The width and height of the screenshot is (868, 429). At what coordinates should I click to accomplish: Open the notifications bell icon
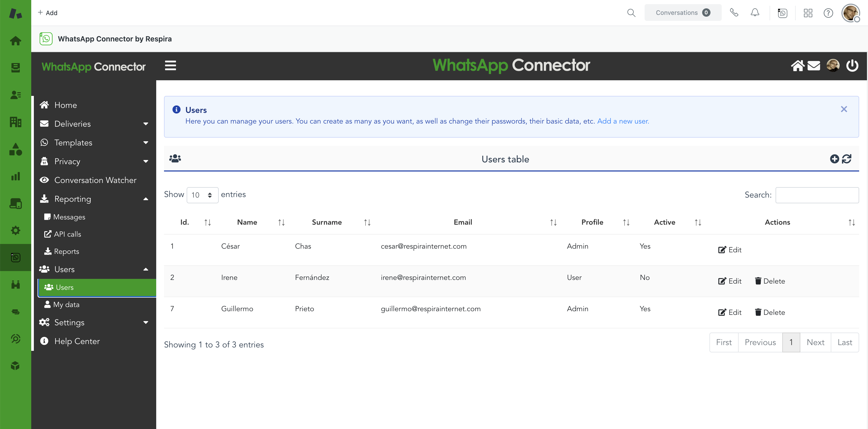point(755,13)
